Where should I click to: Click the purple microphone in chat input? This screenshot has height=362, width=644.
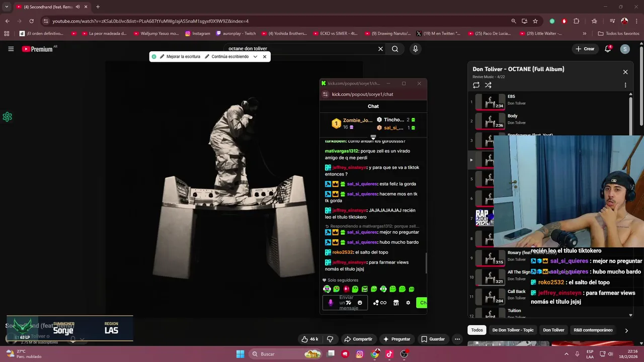click(331, 303)
